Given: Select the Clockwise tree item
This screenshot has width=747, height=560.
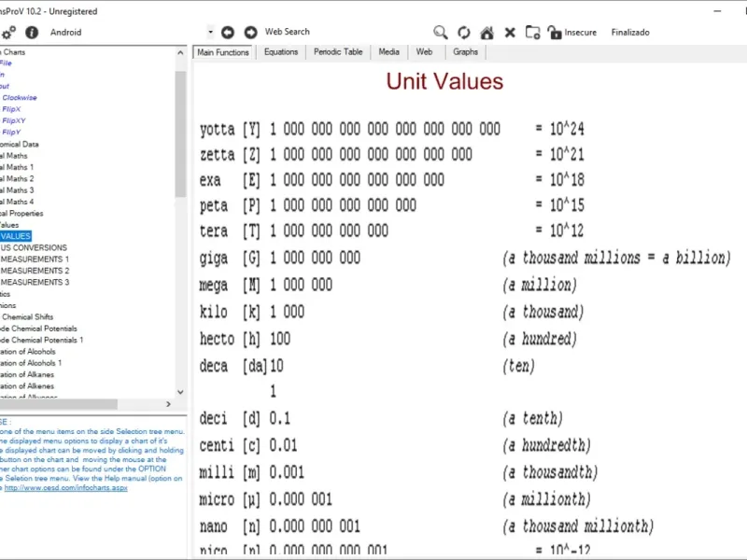Looking at the screenshot, I should (20, 98).
